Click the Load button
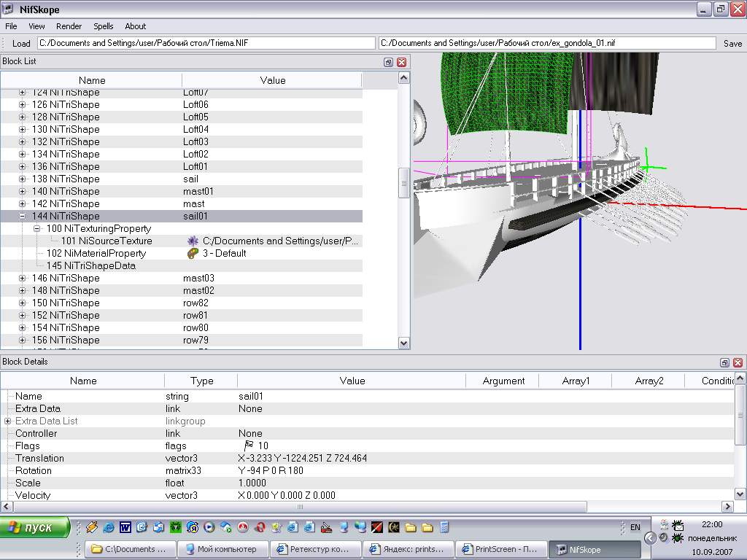Screen dimensions: 747x560 (21, 43)
